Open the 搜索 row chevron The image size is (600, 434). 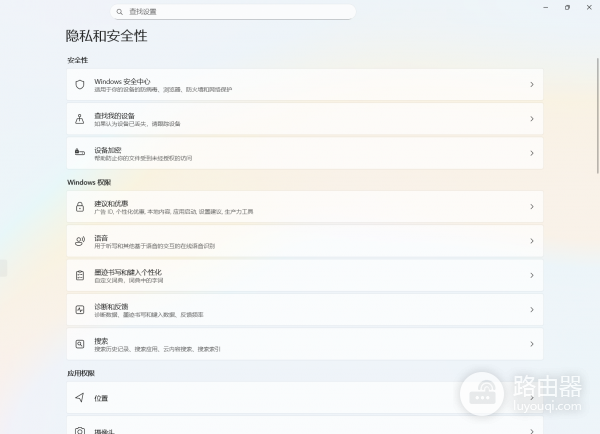(532, 344)
